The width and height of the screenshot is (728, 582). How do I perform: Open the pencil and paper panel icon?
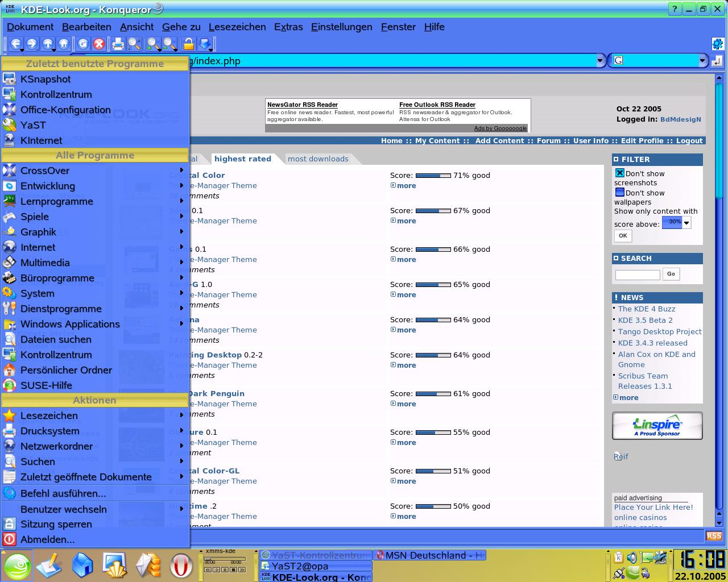[49, 566]
